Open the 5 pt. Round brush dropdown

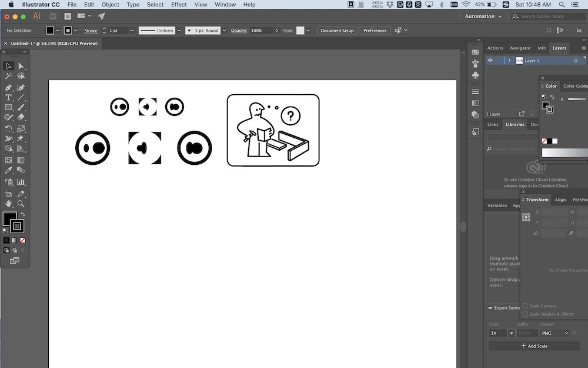coord(224,31)
